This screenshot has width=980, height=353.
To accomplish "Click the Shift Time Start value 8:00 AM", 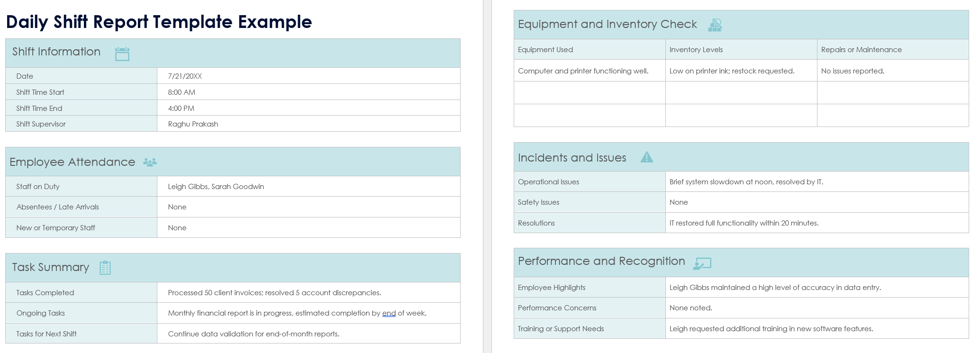I will pyautogui.click(x=181, y=92).
